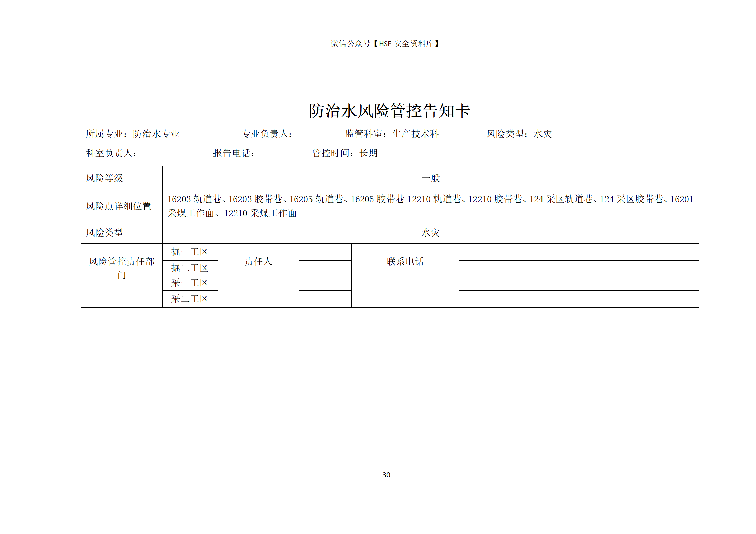
Task: Click the empty 责任人 field beside 采二工区
Action: tap(325, 299)
